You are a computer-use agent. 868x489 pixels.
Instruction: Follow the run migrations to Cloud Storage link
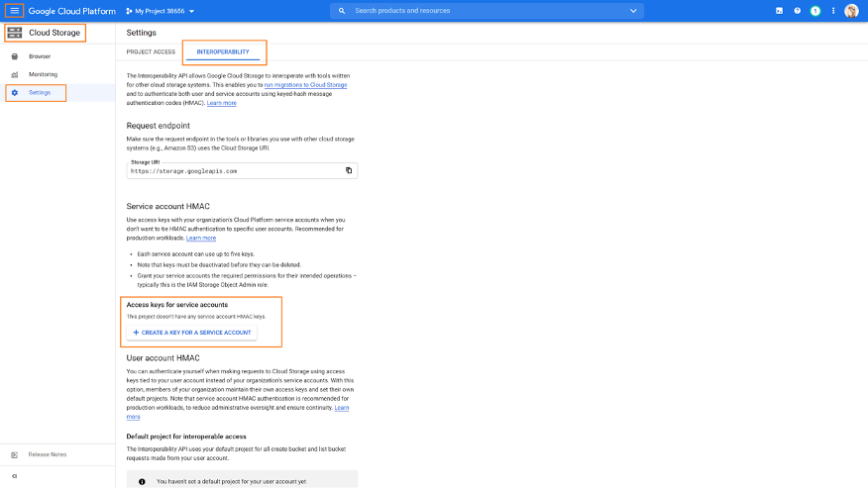tap(305, 85)
